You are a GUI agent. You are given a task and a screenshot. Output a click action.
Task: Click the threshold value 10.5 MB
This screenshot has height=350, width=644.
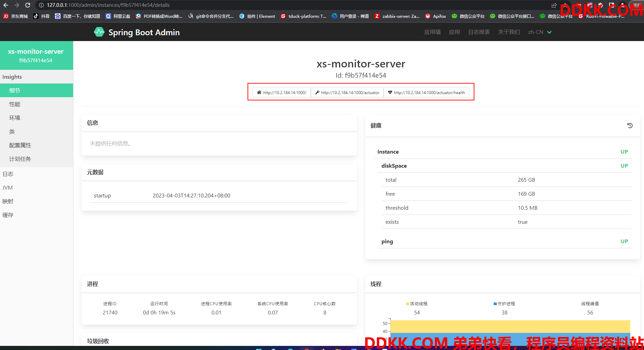(527, 208)
